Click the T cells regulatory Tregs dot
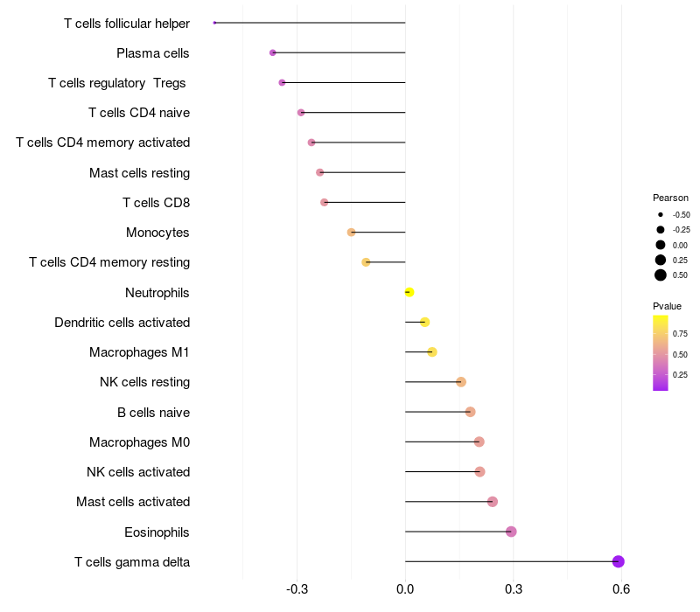This screenshot has width=700, height=612. point(282,82)
